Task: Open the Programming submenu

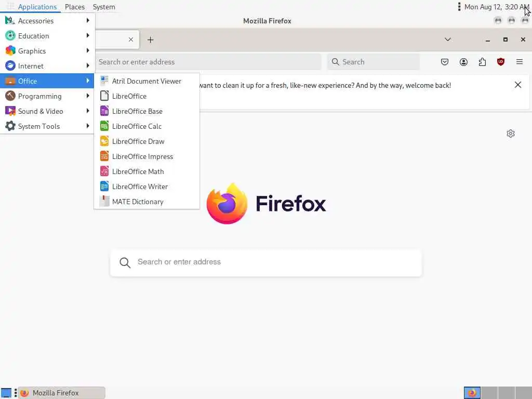Action: point(47,96)
